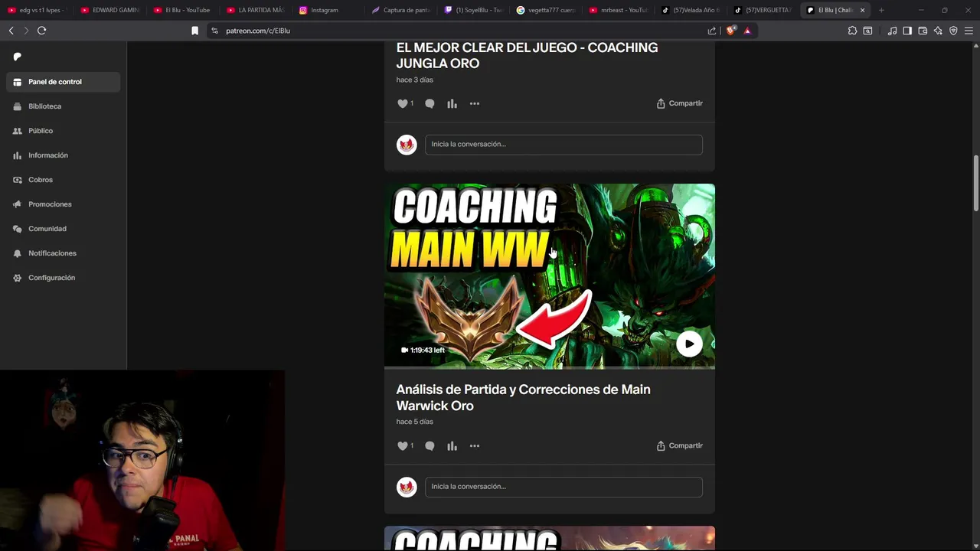This screenshot has width=980, height=551.
Task: Switch to SoyelBlu Twitch tab
Action: [x=474, y=10]
